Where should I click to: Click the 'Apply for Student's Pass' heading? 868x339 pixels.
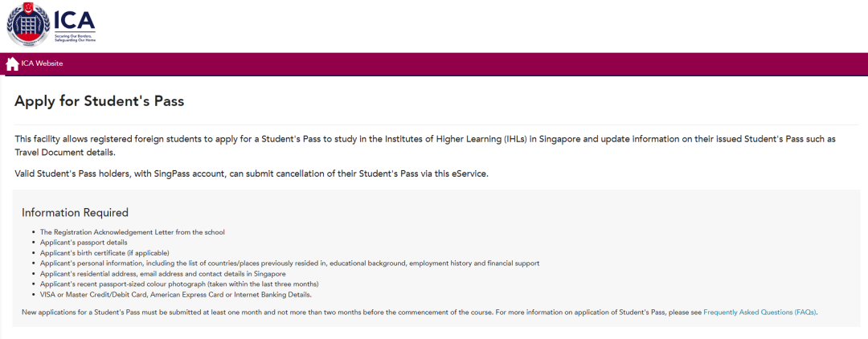99,101
